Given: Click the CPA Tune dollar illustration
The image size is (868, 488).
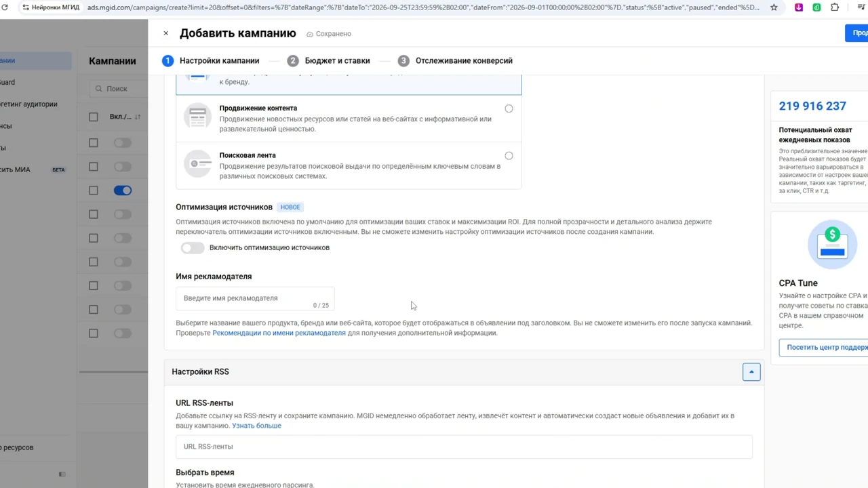Looking at the screenshot, I should (x=832, y=245).
